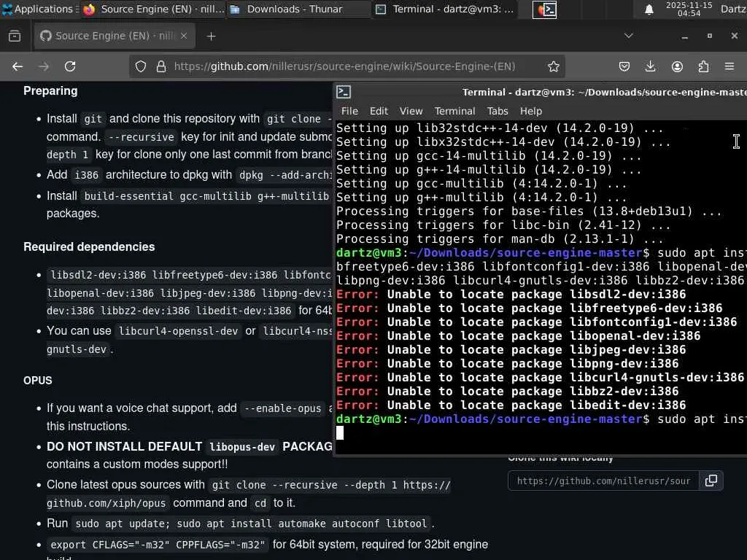Open the terminal Edit menu

[379, 111]
